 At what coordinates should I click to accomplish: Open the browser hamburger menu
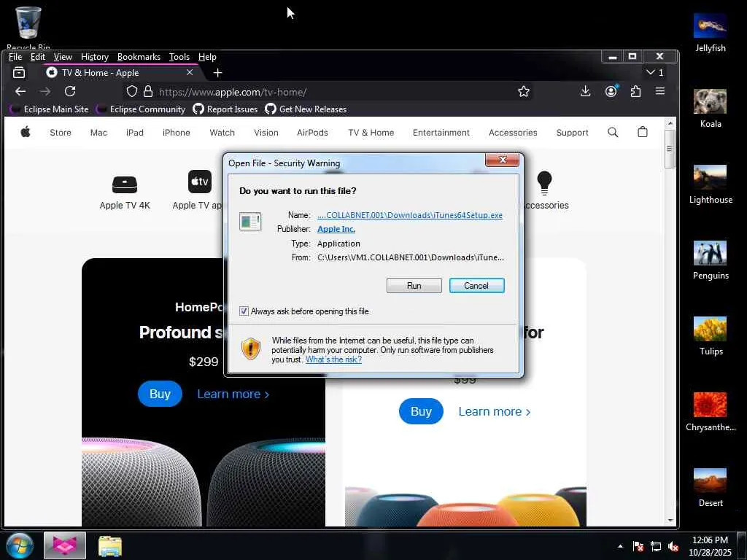tap(659, 91)
